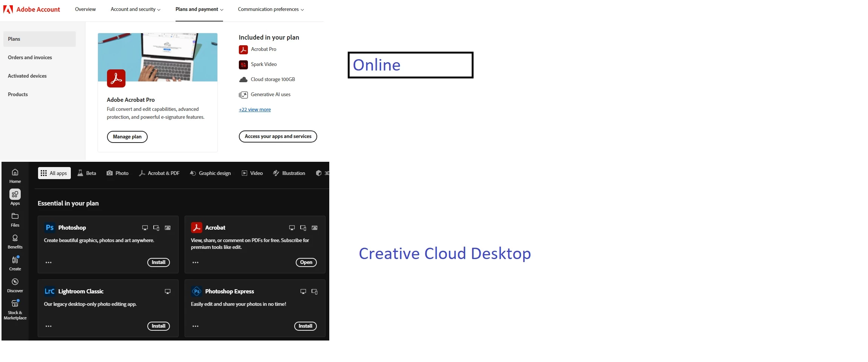Open Photoshop more options ellipsis
Viewport: 868px width, 362px height.
pos(49,262)
